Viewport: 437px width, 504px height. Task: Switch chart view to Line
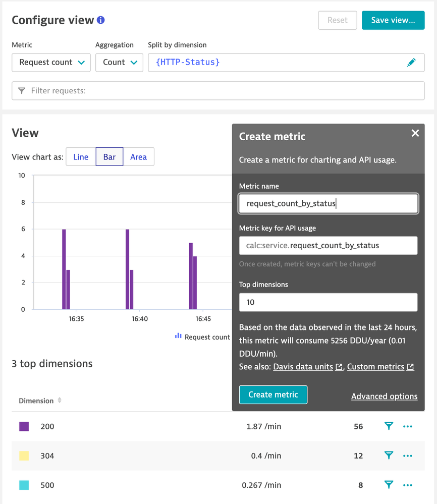tap(81, 157)
